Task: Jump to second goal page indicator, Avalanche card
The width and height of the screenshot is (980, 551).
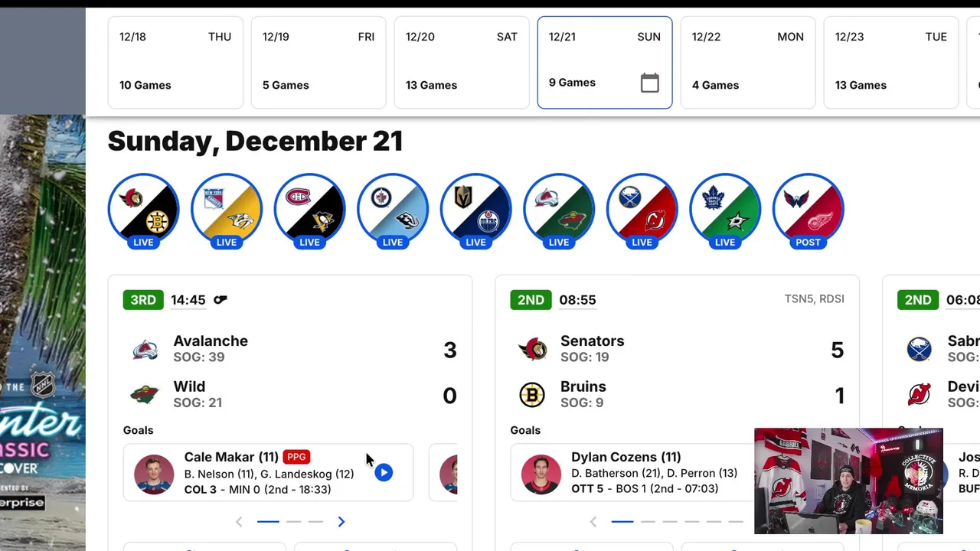Action: 293,522
